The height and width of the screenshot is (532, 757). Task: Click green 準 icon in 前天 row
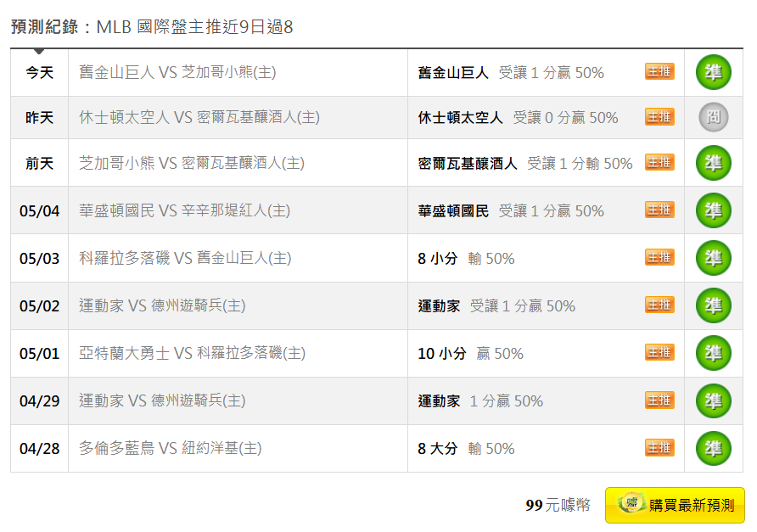[x=714, y=163]
